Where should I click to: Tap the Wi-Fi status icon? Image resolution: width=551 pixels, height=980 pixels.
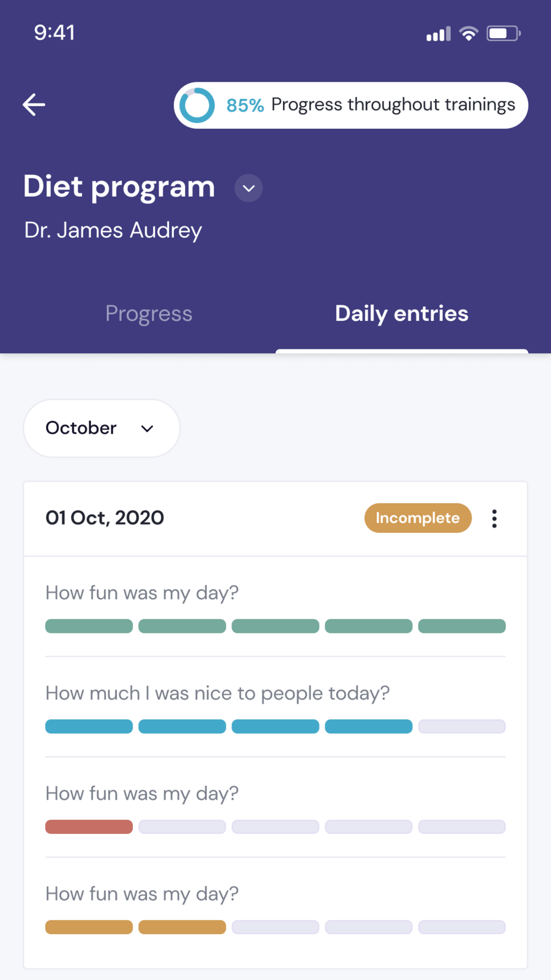click(x=468, y=34)
